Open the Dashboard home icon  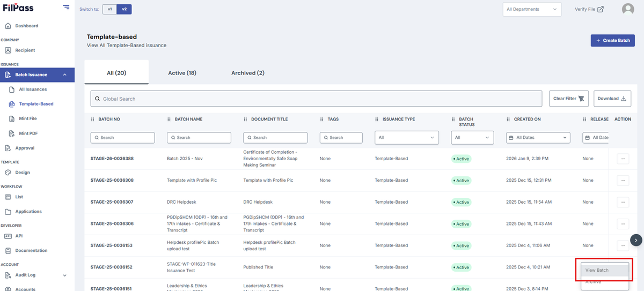tap(8, 26)
